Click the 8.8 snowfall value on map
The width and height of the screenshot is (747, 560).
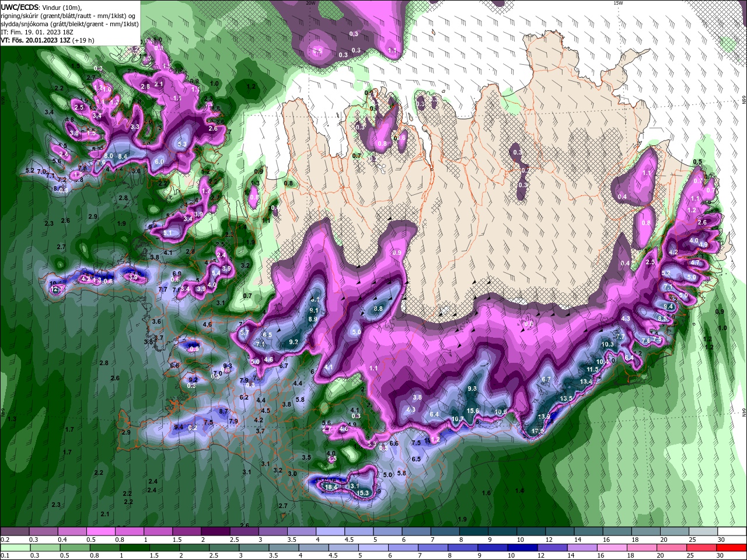378,309
